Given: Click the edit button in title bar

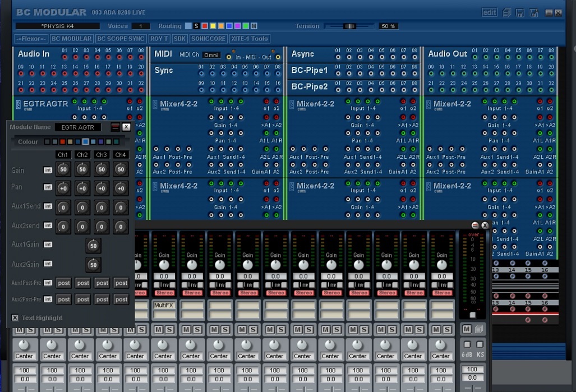Looking at the screenshot, I should click(x=489, y=12).
